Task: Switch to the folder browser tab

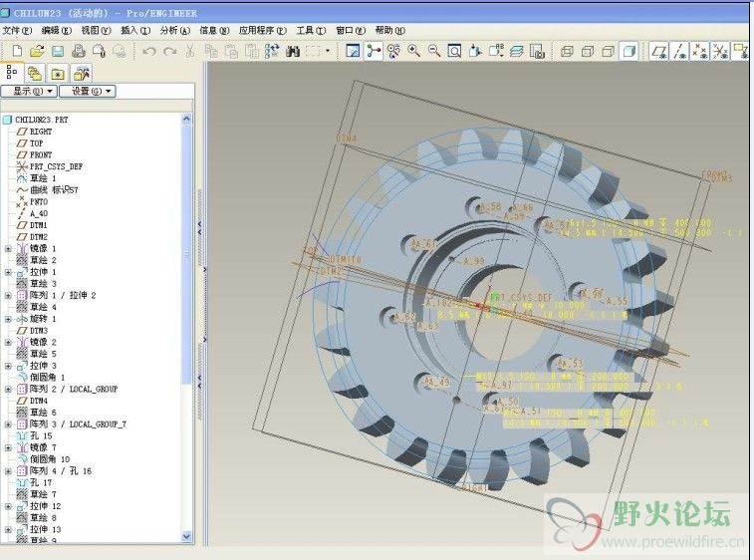Action: click(x=35, y=74)
